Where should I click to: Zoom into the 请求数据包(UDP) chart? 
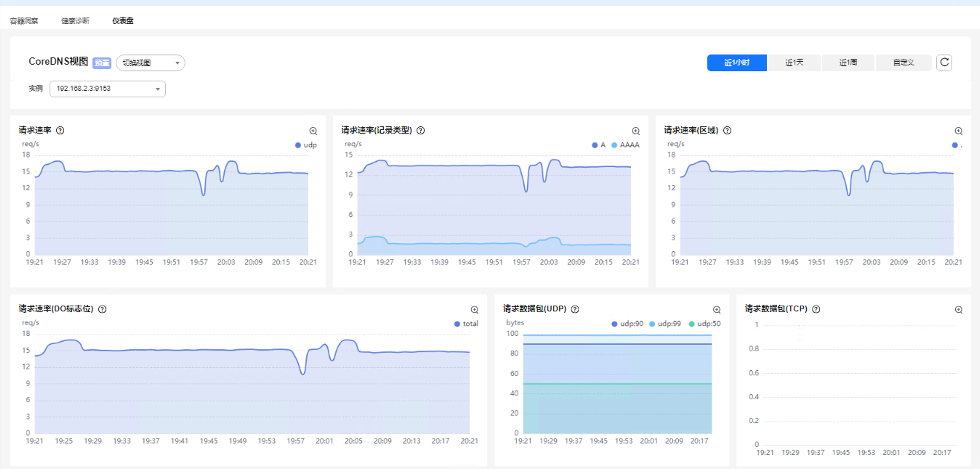click(x=716, y=309)
